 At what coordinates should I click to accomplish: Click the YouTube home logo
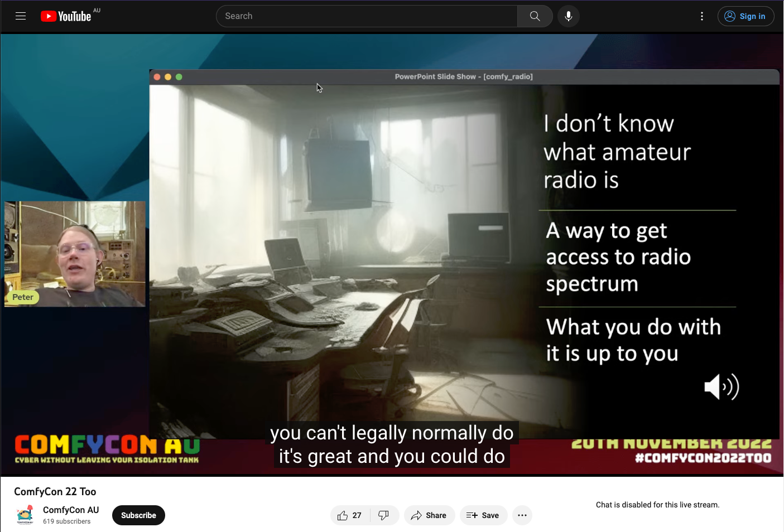[x=66, y=16]
